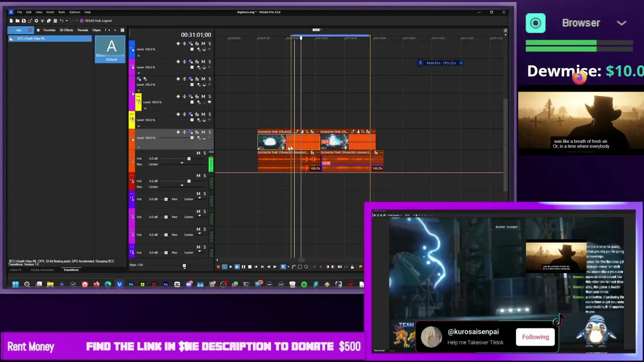Switch to the Reveals tab

tap(83, 30)
